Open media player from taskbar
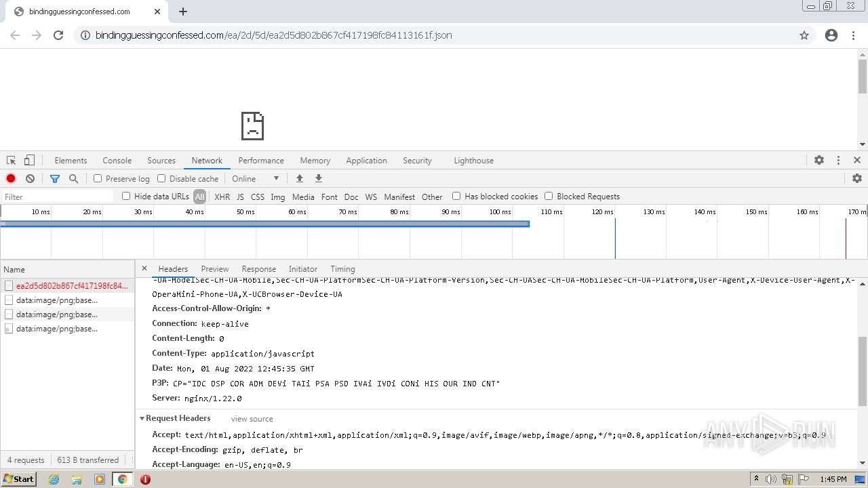 (x=100, y=479)
